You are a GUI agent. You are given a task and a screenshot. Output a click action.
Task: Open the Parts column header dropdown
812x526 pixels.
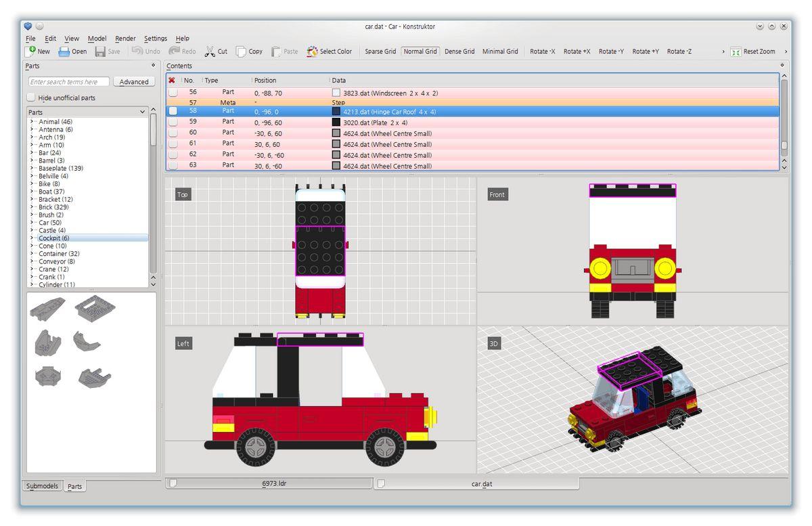142,112
